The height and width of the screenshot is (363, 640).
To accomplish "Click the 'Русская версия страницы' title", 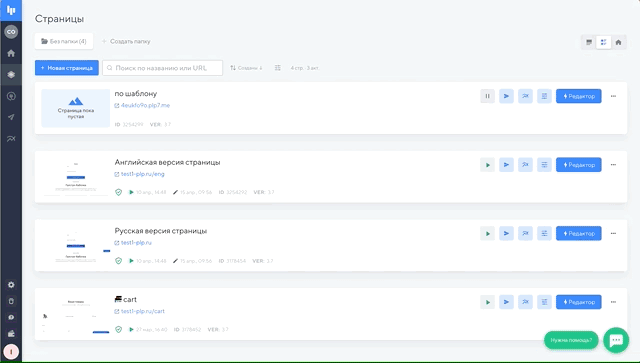I will pos(160,231).
